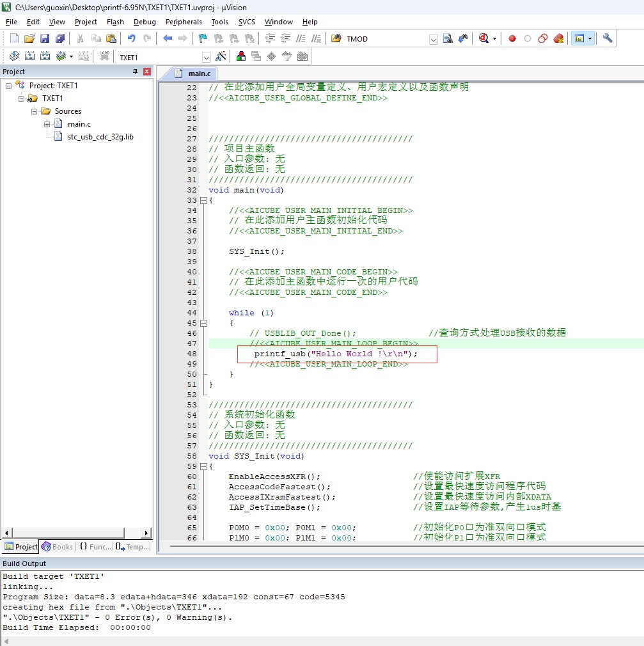
Task: Open the batch build dropdown arrow
Action: 71,56
